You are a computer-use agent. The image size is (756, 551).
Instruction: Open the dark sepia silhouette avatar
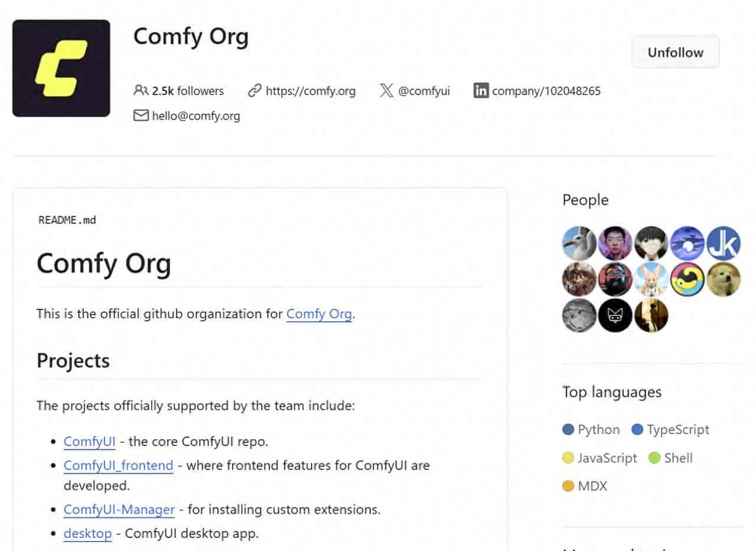pos(651,315)
